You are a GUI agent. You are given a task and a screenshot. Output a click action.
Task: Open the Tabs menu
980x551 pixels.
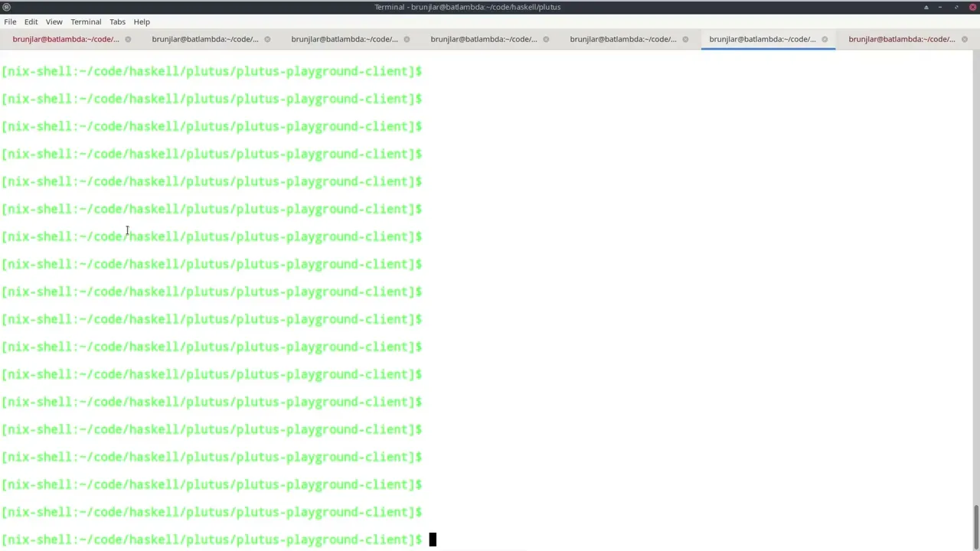click(117, 21)
